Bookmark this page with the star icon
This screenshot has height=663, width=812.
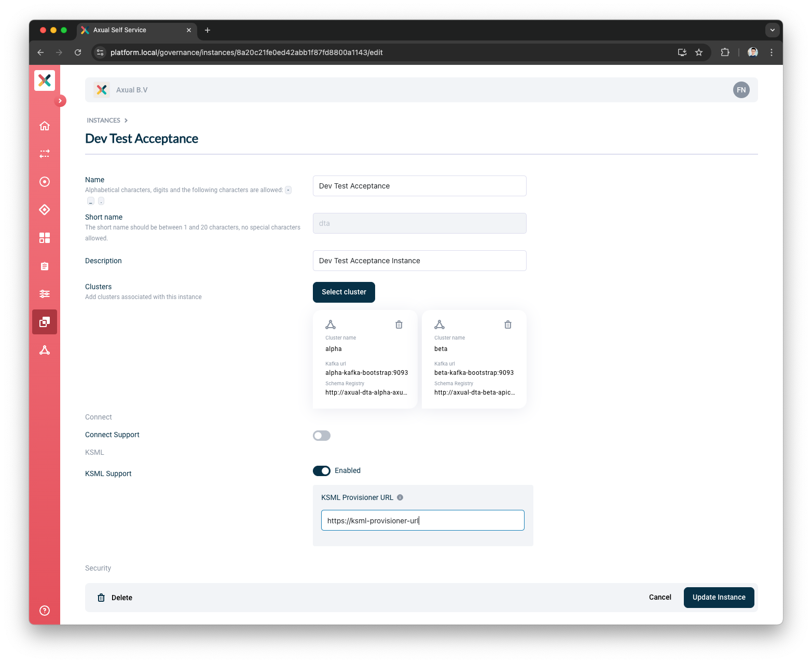[699, 52]
